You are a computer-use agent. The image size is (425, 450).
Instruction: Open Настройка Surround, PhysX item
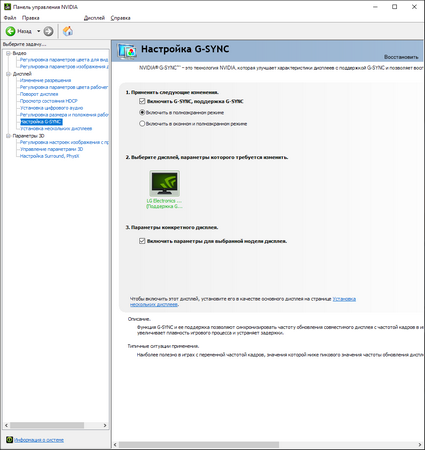(x=49, y=156)
